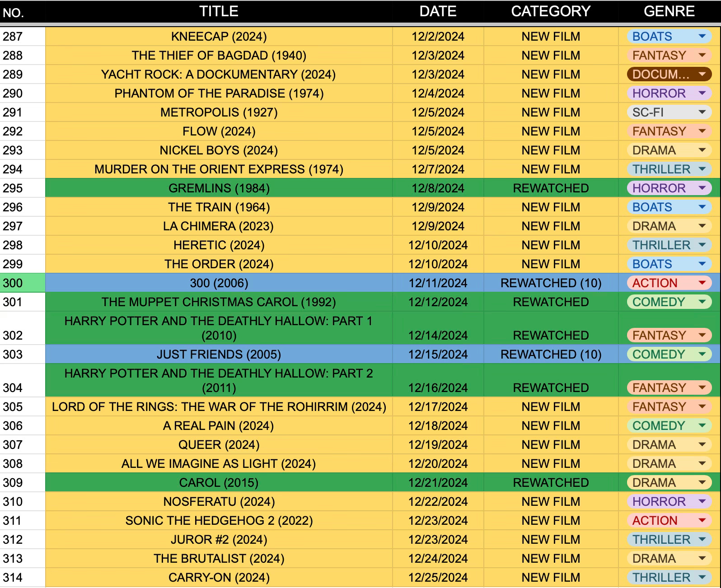Open genre dropdown for Kneecap (2024)
Viewport: 721px width, 588px height.
tap(669, 37)
